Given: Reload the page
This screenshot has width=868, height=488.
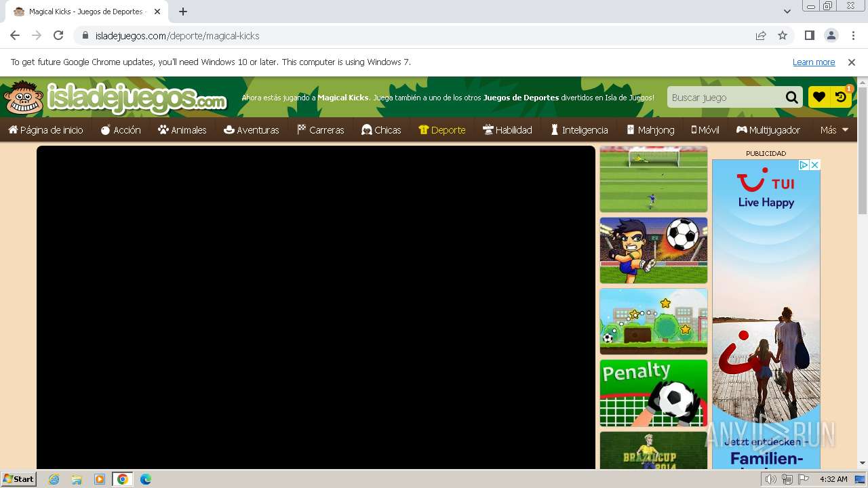Looking at the screenshot, I should pos(58,36).
